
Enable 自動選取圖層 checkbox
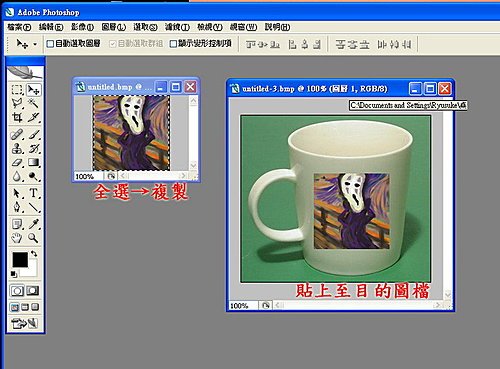(50, 44)
